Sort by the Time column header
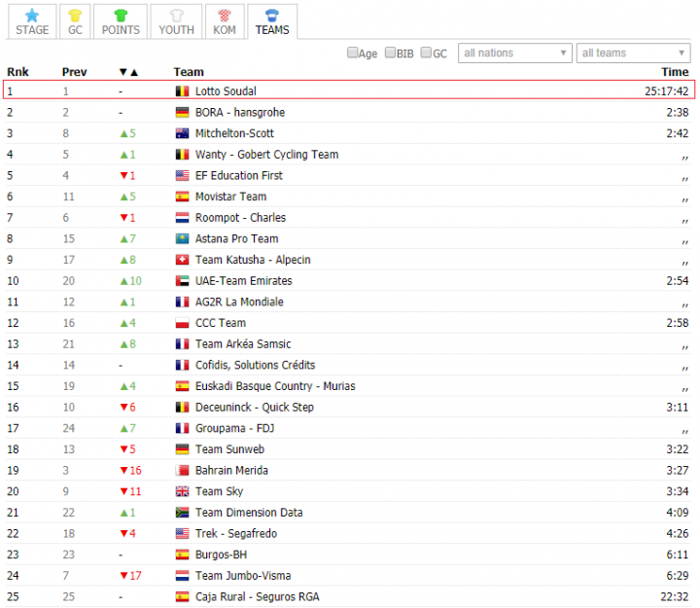Image resolution: width=700 pixels, height=608 pixels. point(675,72)
